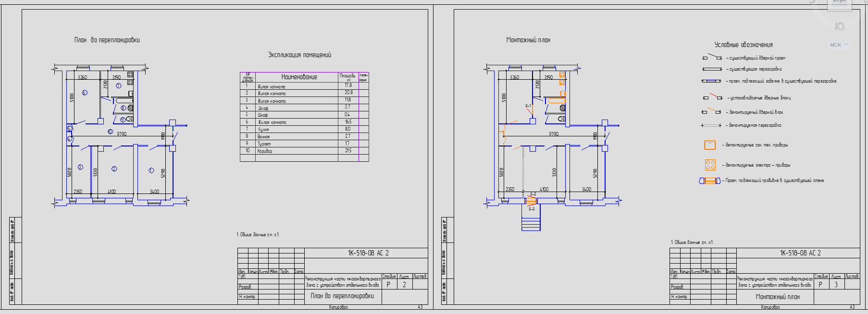This screenshot has width=868, height=314.
Task: Select 'Монтажный план' in right title block
Action: pyautogui.click(x=778, y=297)
